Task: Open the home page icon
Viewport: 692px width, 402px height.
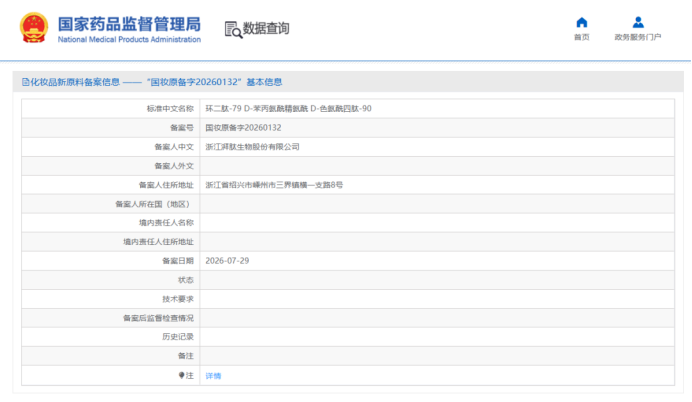Action: [582, 22]
